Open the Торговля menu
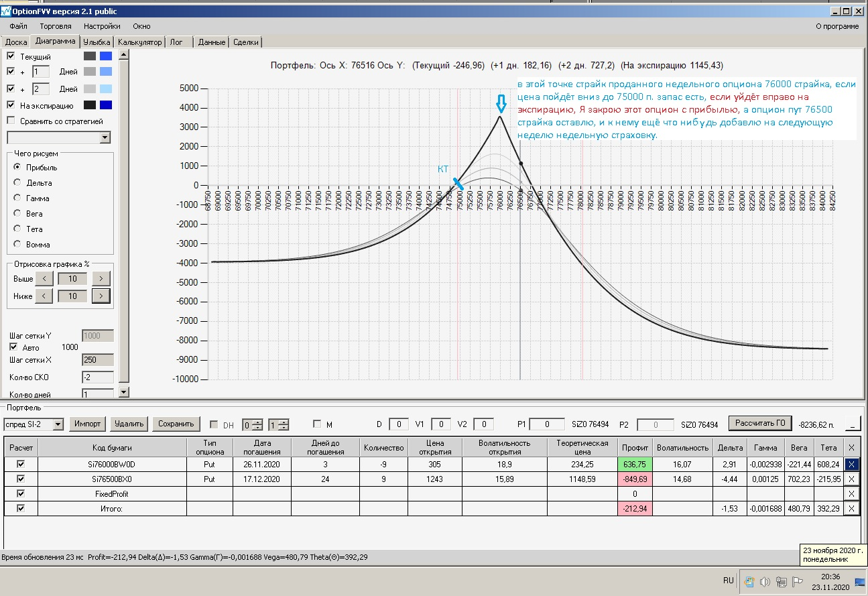This screenshot has height=596, width=868. pyautogui.click(x=55, y=26)
